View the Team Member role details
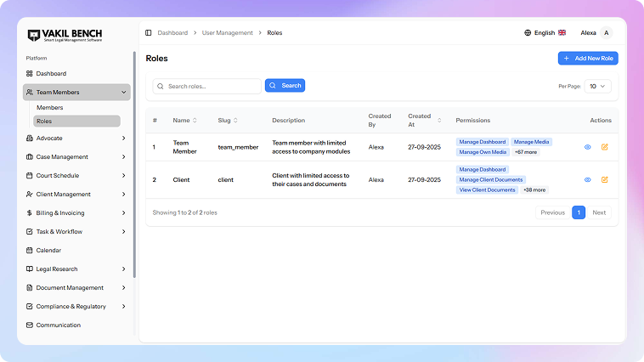The image size is (644, 362). [587, 147]
